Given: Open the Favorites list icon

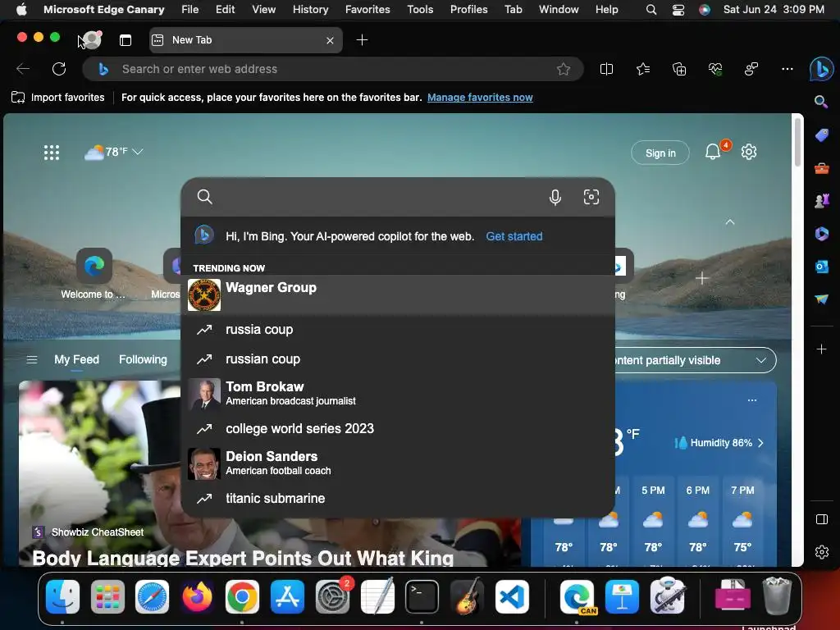Looking at the screenshot, I should coord(643,69).
